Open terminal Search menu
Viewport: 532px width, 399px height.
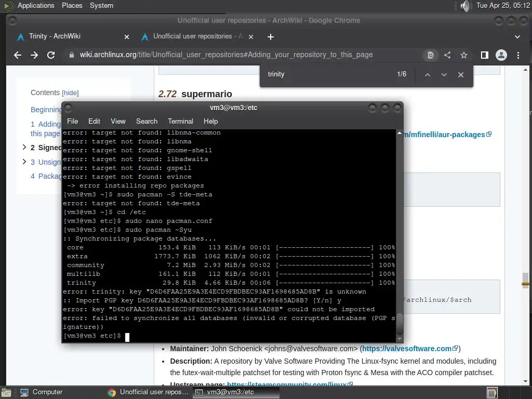click(147, 121)
